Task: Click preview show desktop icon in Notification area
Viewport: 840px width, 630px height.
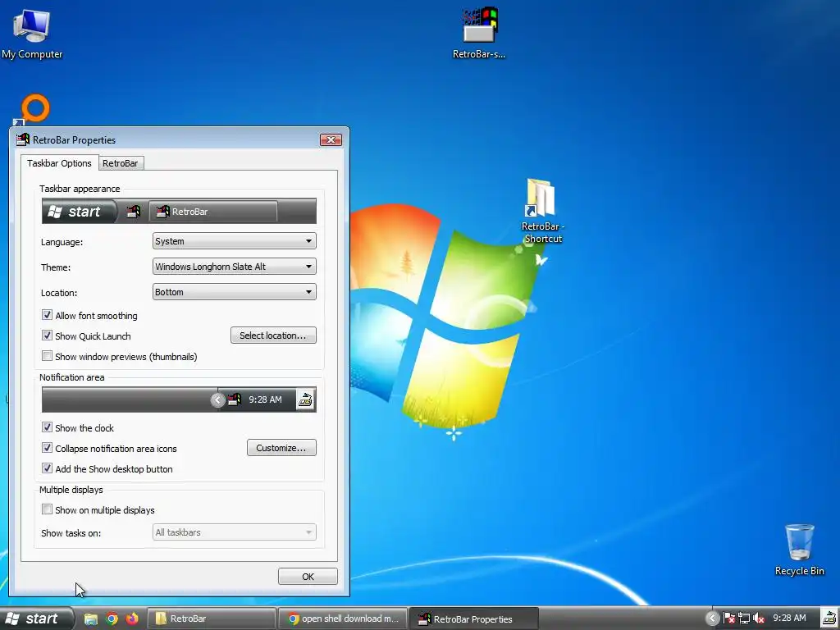Action: tap(305, 399)
